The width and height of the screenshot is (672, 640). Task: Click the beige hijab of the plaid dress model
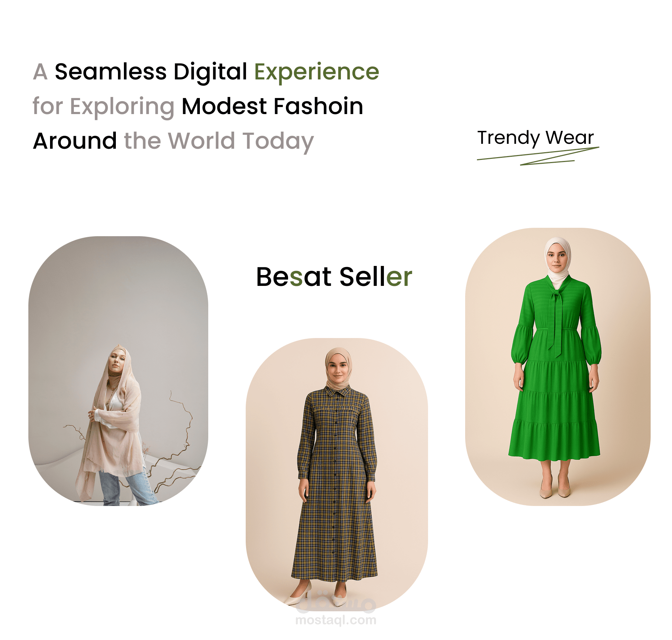click(338, 369)
